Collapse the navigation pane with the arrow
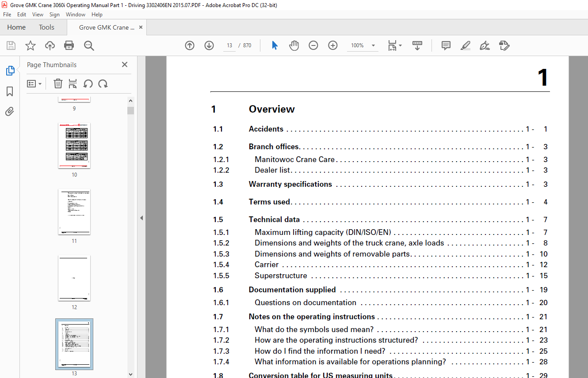Screen dimensions: 588x378 click(141, 218)
